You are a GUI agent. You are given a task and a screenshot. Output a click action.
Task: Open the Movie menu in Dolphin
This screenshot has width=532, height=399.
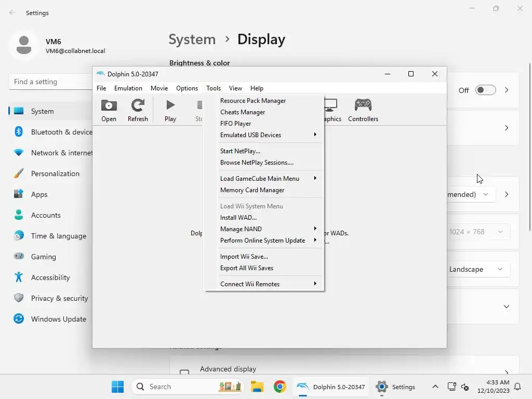(159, 88)
